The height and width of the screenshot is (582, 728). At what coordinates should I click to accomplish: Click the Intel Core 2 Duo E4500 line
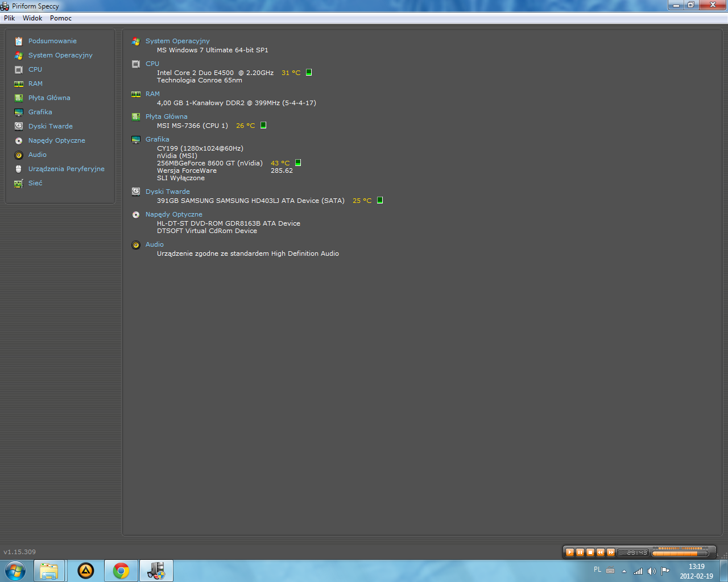pos(216,73)
